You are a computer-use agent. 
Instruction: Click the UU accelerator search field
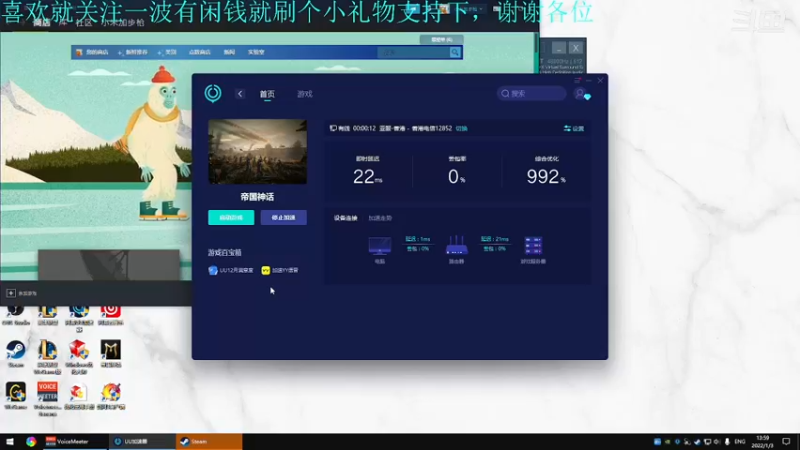[x=532, y=93]
